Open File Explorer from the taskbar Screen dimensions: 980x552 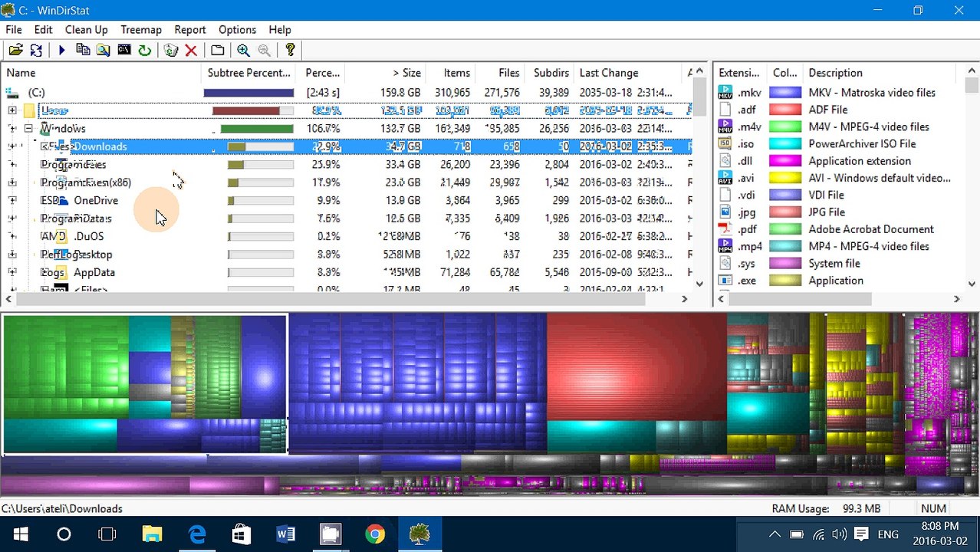point(152,534)
